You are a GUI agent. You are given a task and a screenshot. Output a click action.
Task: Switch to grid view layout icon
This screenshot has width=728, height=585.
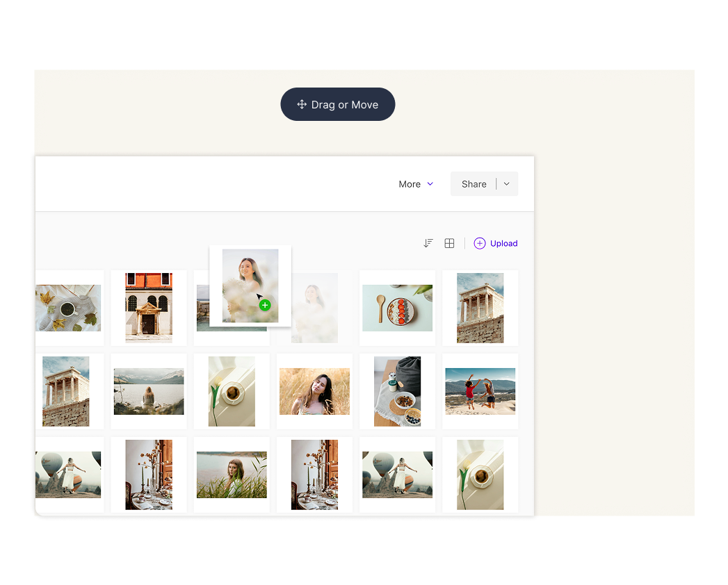point(450,243)
